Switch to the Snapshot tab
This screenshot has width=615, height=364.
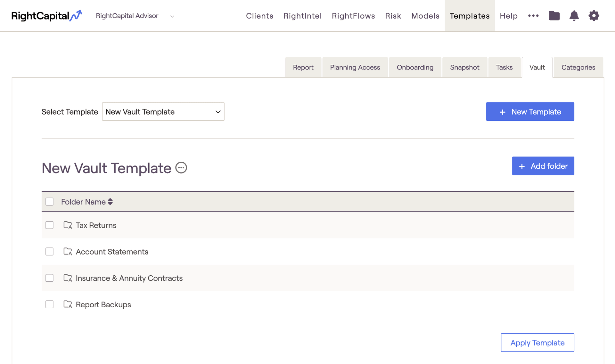(x=465, y=67)
